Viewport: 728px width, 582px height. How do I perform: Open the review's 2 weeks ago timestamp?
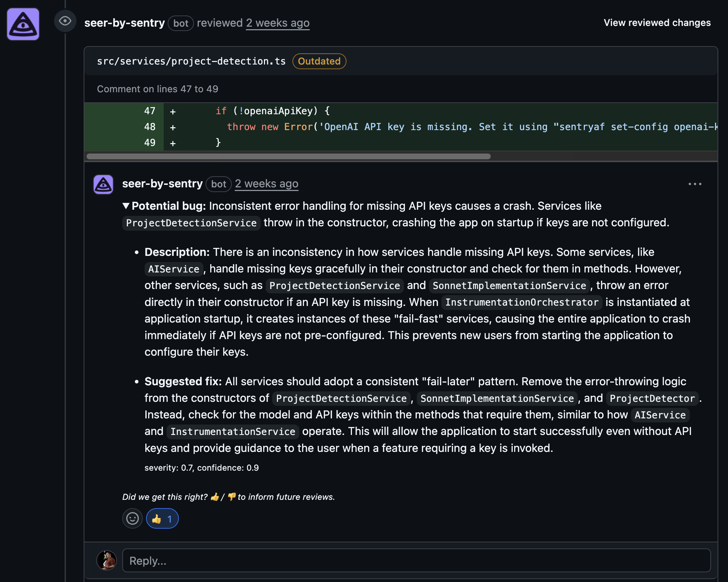(277, 23)
